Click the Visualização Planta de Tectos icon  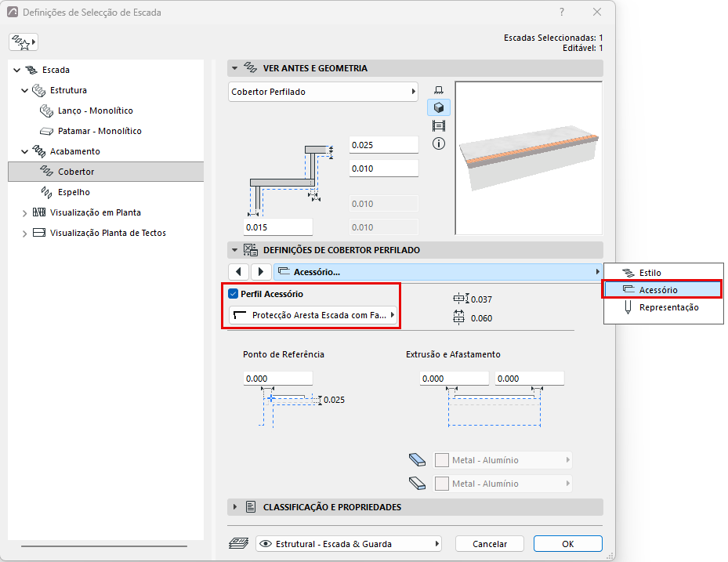click(x=39, y=233)
